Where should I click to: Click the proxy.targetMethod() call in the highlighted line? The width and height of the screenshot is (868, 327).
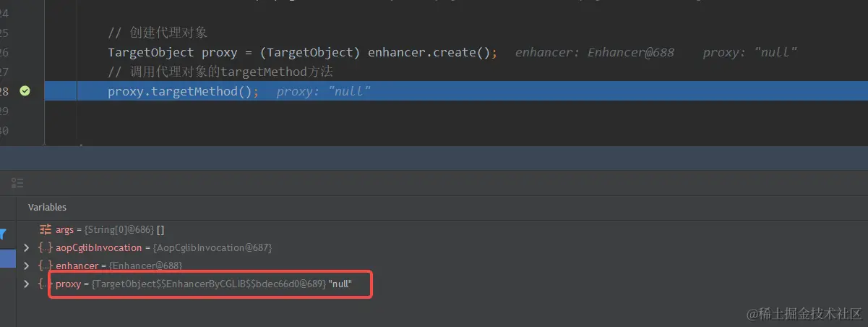[x=182, y=92]
